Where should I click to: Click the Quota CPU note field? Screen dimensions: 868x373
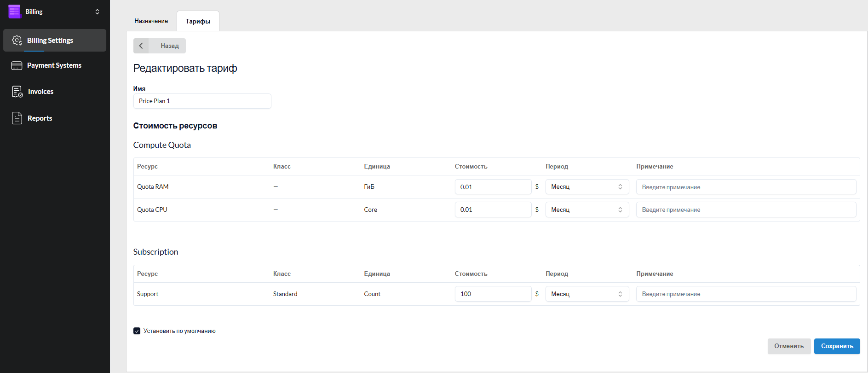click(746, 210)
